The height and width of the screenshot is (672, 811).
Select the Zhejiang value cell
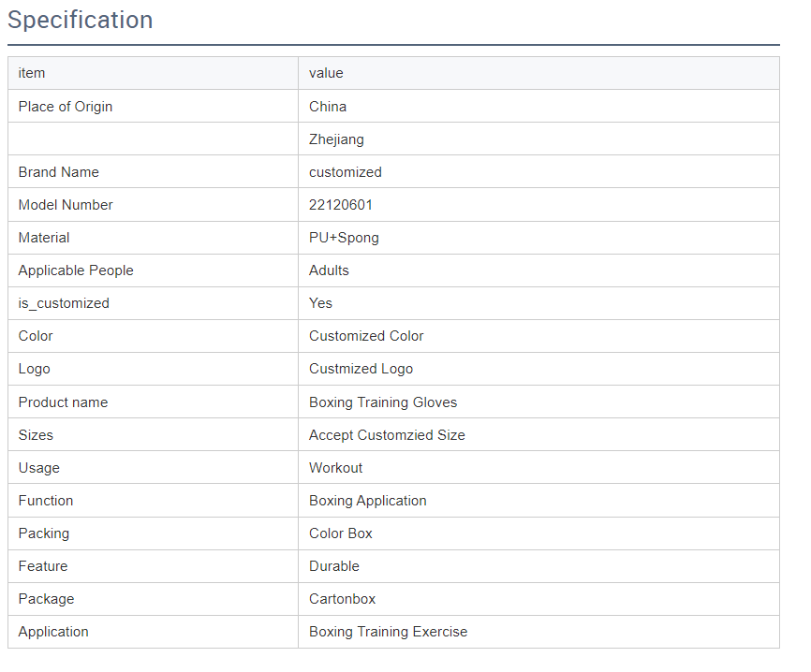click(x=336, y=139)
